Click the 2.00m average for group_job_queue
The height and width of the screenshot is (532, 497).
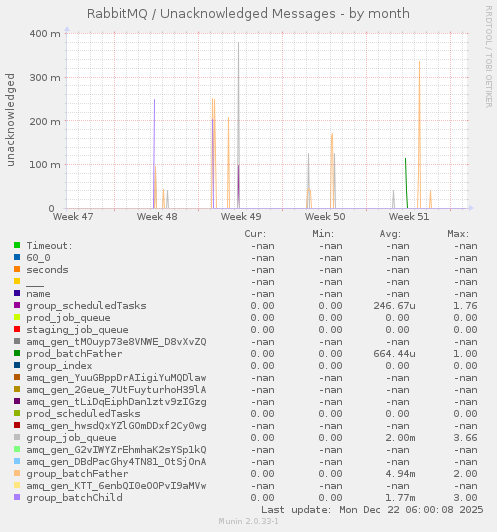400,438
